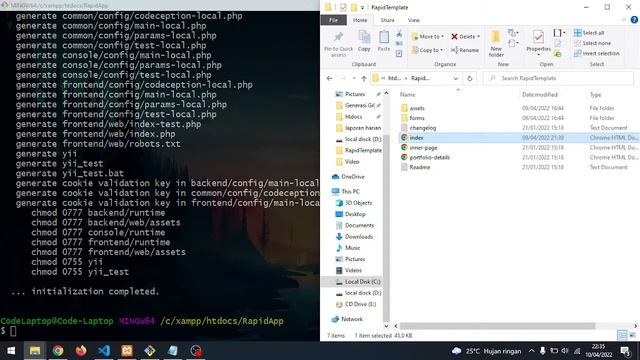Select the inner-page HTML file
This screenshot has width=640, height=360.
click(x=423, y=147)
